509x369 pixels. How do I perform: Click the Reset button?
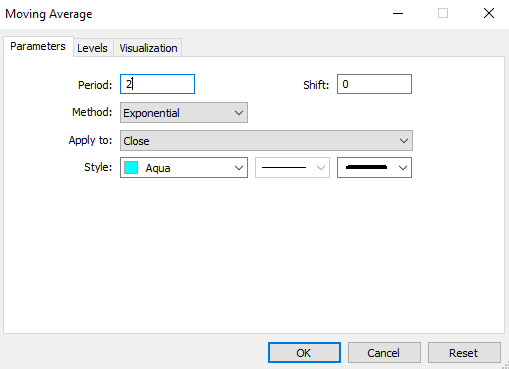(464, 353)
